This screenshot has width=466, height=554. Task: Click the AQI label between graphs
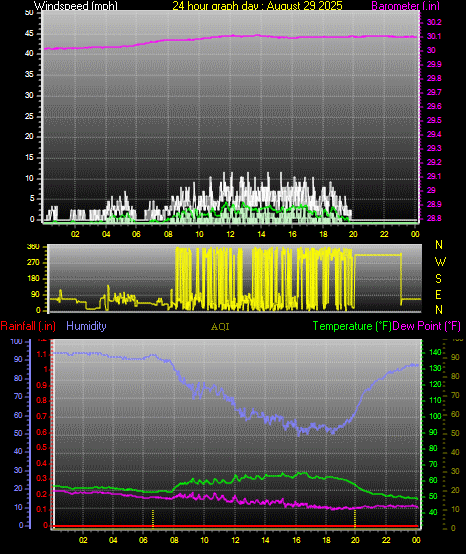pos(220,327)
